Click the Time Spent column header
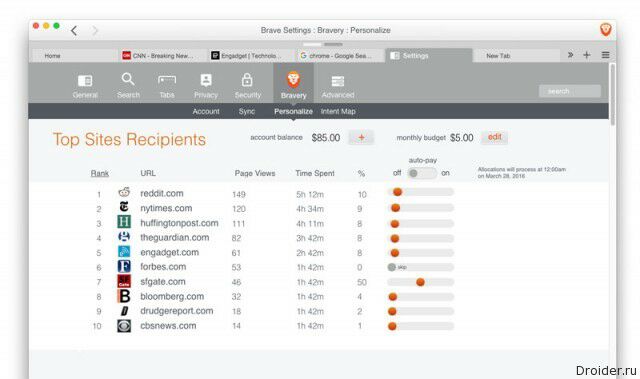640x379 pixels. pyautogui.click(x=315, y=173)
